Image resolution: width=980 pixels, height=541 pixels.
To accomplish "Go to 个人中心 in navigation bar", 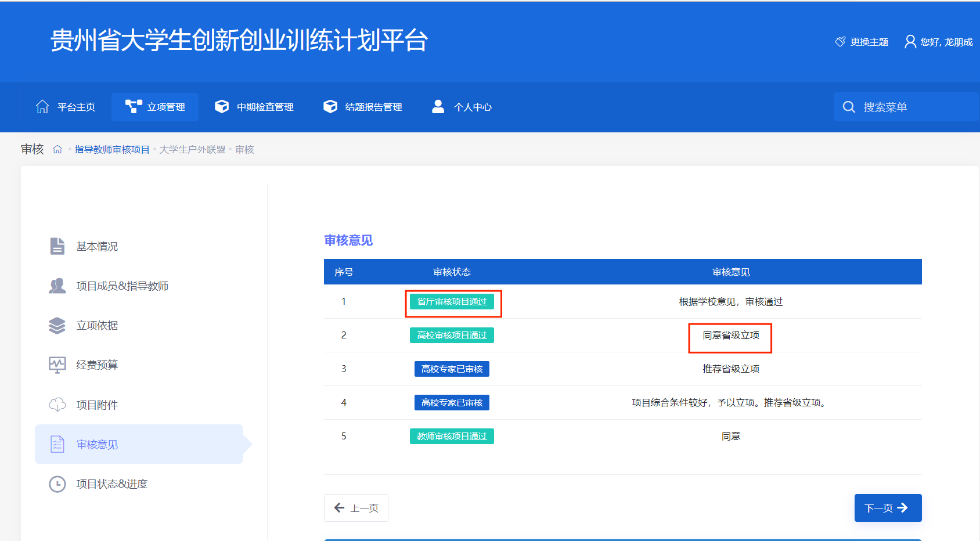I will pyautogui.click(x=462, y=107).
